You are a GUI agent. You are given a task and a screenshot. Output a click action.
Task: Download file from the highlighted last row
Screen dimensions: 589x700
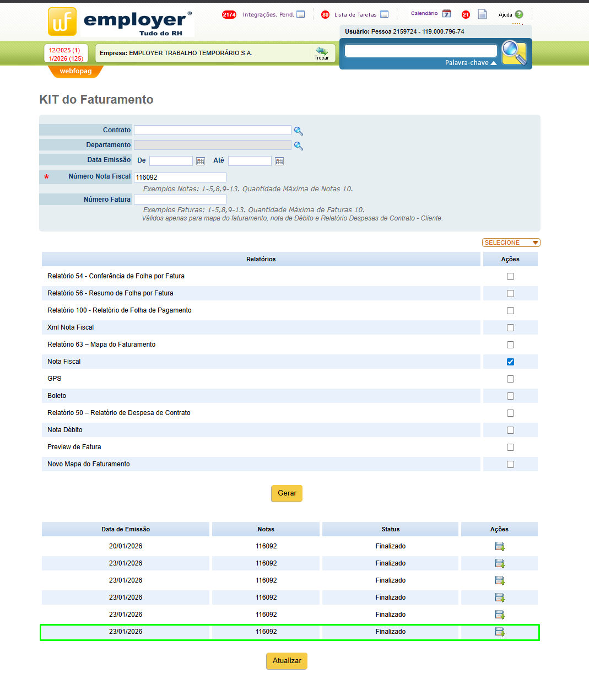pyautogui.click(x=499, y=632)
